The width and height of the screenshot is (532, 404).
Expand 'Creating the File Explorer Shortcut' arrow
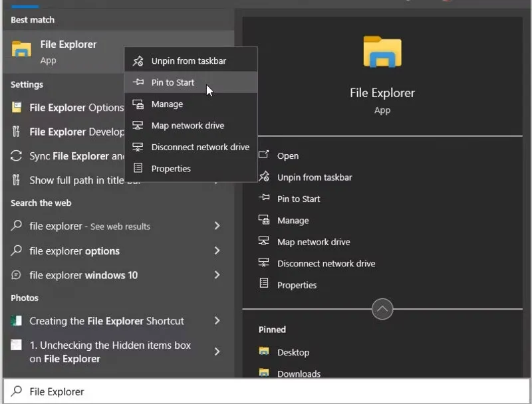tap(217, 321)
